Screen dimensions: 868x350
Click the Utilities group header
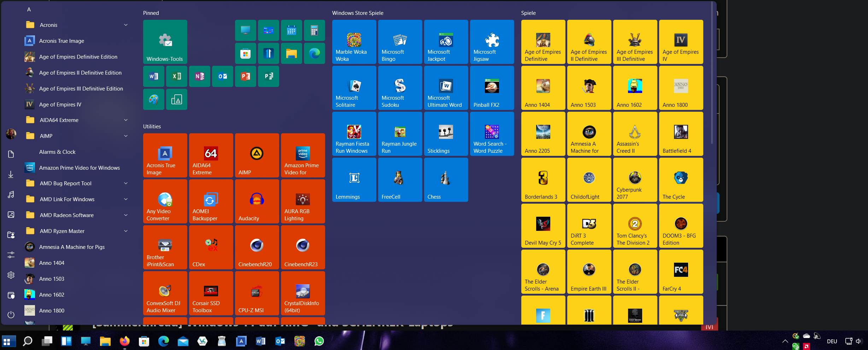tap(152, 126)
